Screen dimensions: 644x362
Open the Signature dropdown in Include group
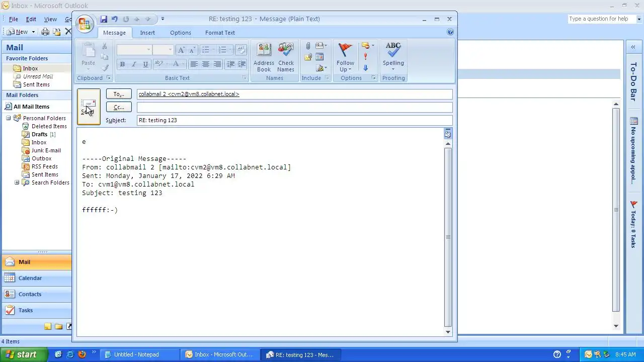321,68
